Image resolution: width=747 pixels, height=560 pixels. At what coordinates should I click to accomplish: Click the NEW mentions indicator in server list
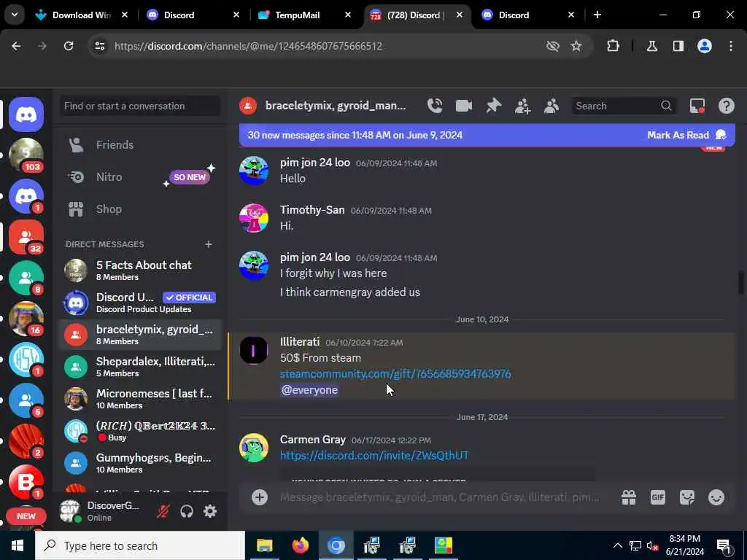tap(26, 516)
